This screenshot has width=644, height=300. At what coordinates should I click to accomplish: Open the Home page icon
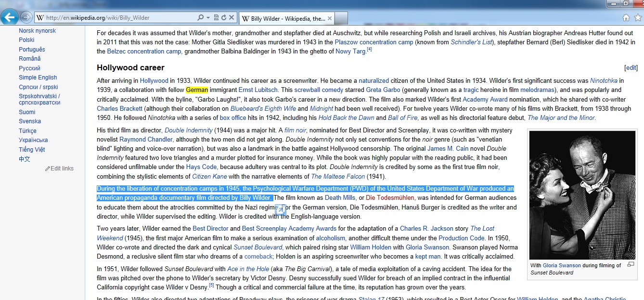(x=626, y=18)
